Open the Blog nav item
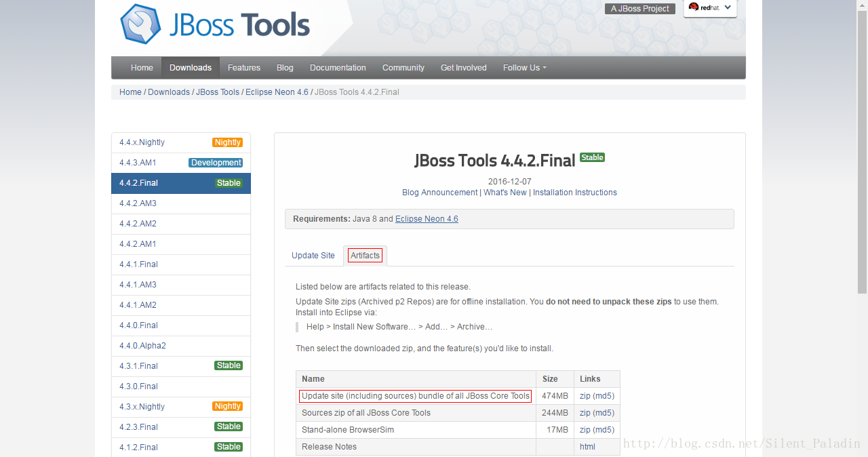This screenshot has width=868, height=457. [x=285, y=68]
